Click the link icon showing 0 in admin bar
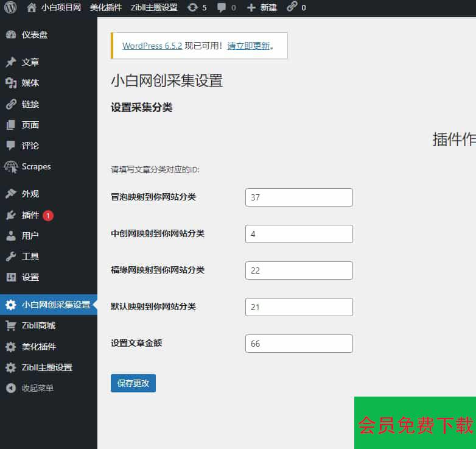Image resolution: width=476 pixels, height=449 pixels. [292, 7]
